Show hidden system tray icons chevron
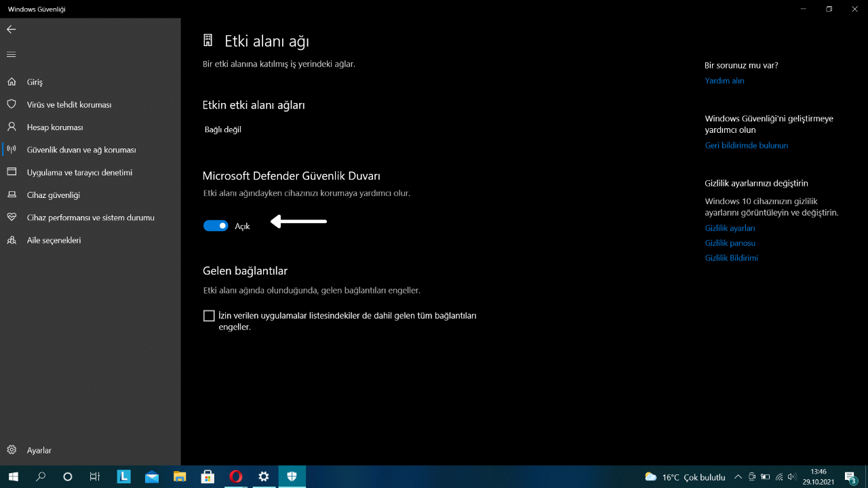The height and width of the screenshot is (488, 868). [x=737, y=477]
